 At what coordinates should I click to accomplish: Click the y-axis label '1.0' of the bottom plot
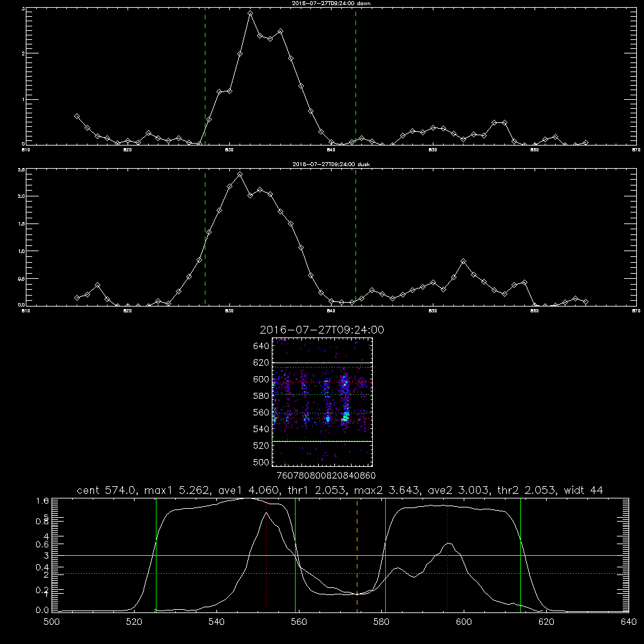pos(43,500)
